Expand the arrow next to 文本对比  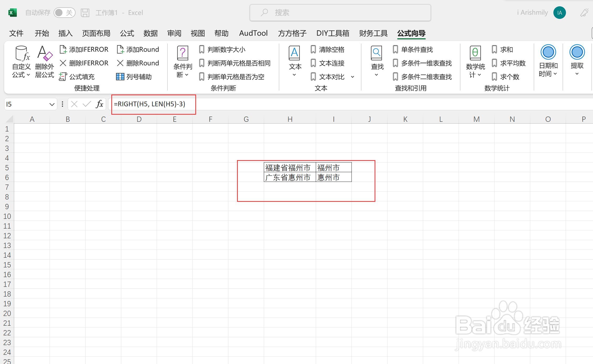(x=353, y=77)
